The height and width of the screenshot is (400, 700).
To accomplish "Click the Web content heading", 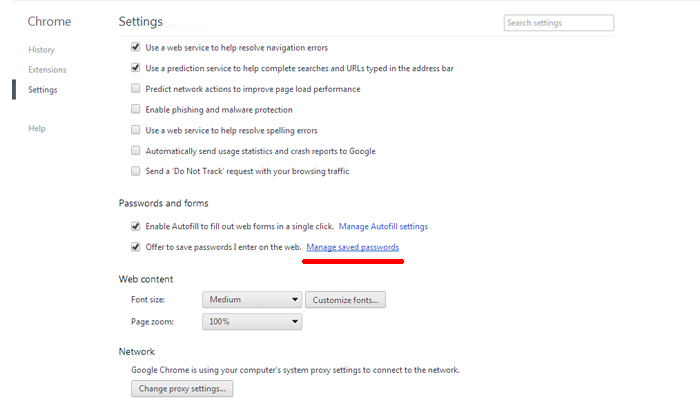I will [146, 279].
